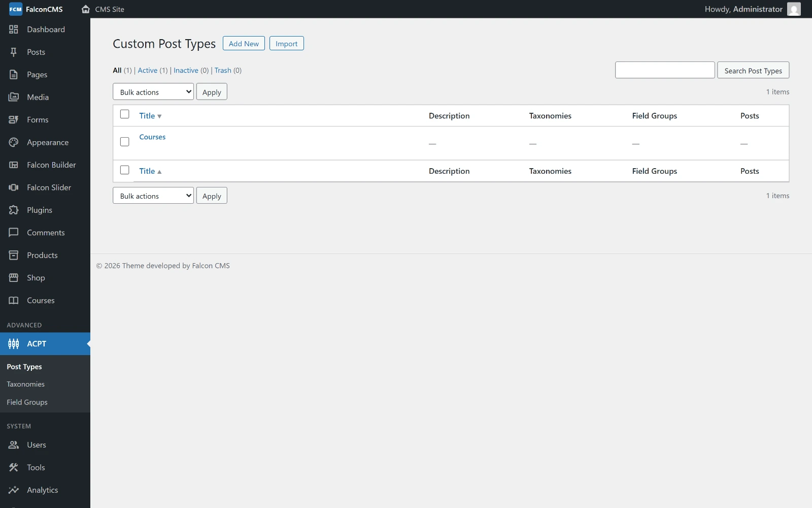Image resolution: width=812 pixels, height=508 pixels.
Task: Click the Search Post Types button
Action: (753, 71)
